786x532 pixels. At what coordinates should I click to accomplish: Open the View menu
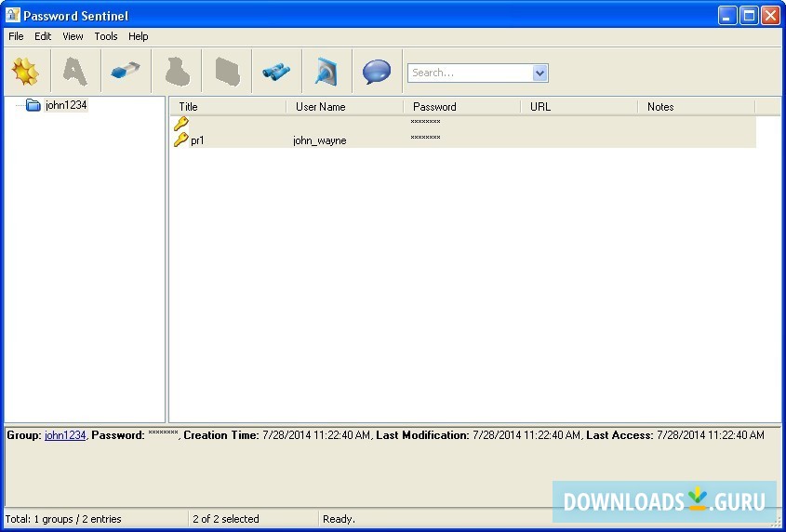coord(73,36)
